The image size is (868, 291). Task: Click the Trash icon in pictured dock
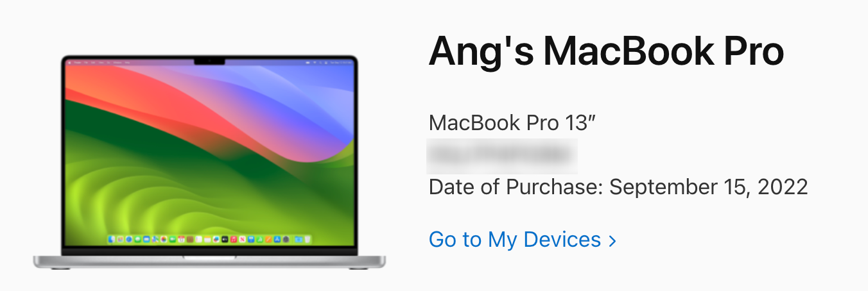pyautogui.click(x=307, y=239)
